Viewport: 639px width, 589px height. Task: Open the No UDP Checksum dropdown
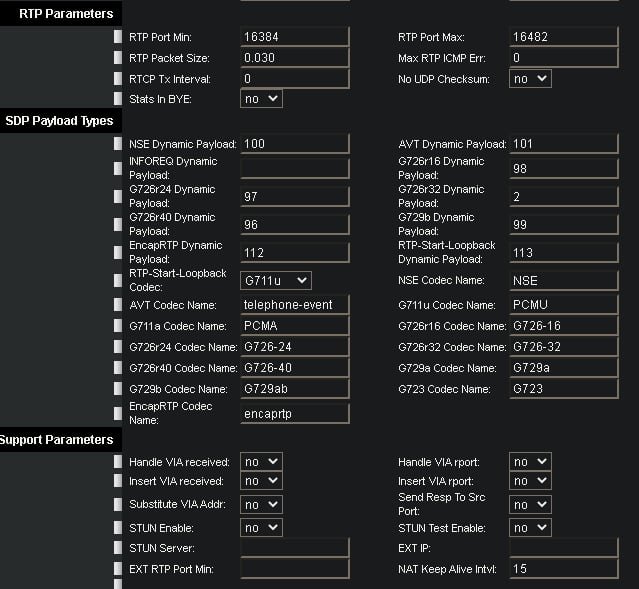click(x=530, y=78)
